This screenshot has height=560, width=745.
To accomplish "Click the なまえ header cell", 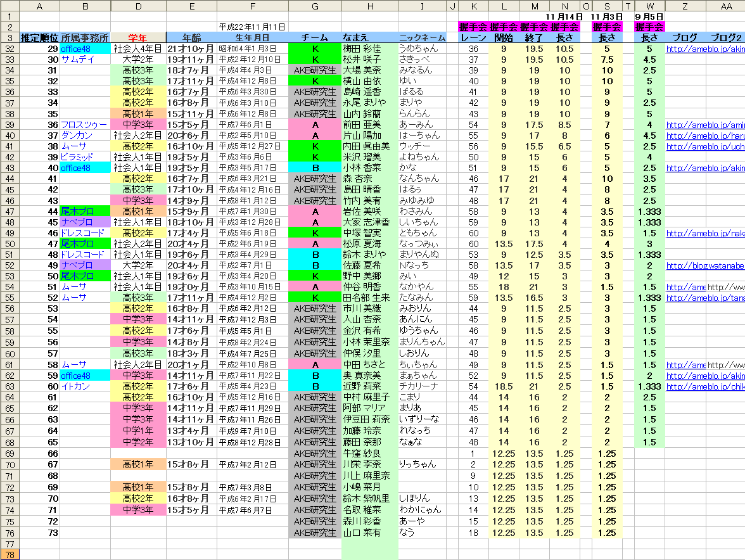I will point(370,37).
